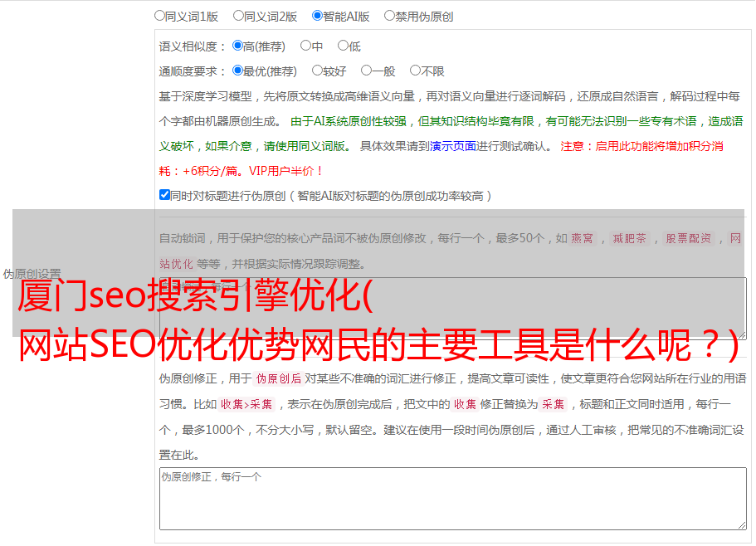Click the 燕窝 example keyword
This screenshot has height=546, width=756.
[x=582, y=238]
